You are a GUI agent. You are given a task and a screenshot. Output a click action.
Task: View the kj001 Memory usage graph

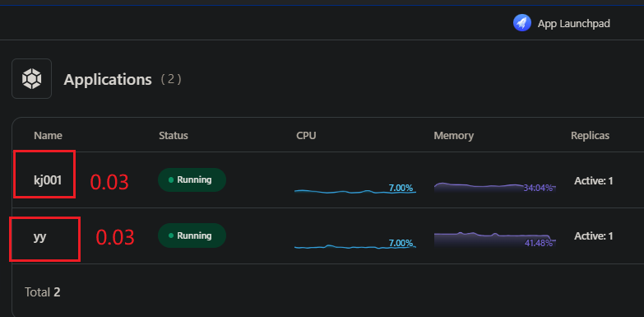pyautogui.click(x=495, y=188)
